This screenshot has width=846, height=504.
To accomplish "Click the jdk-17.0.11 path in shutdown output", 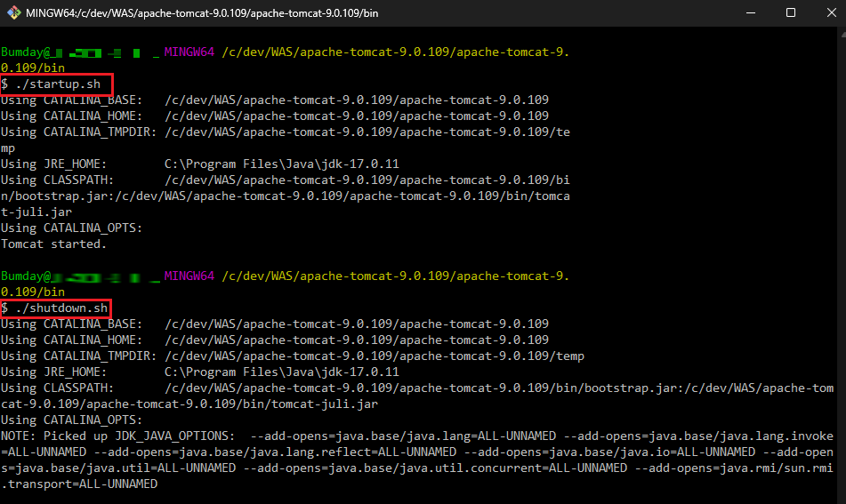I will click(282, 372).
